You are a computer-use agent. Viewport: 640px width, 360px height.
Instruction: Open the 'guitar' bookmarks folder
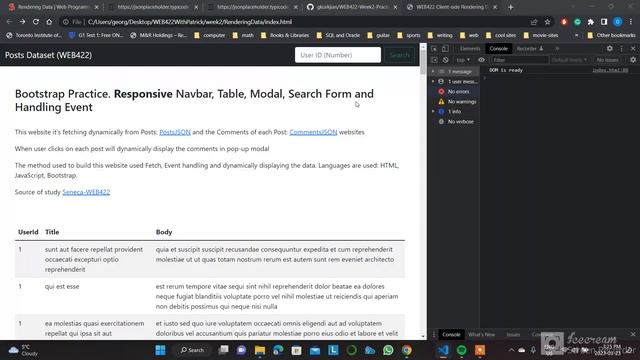point(378,36)
